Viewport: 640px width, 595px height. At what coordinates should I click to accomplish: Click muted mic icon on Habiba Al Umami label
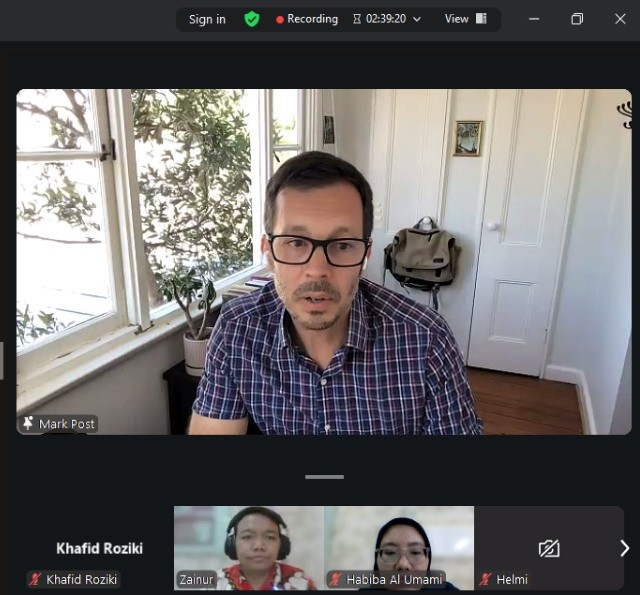pyautogui.click(x=335, y=579)
